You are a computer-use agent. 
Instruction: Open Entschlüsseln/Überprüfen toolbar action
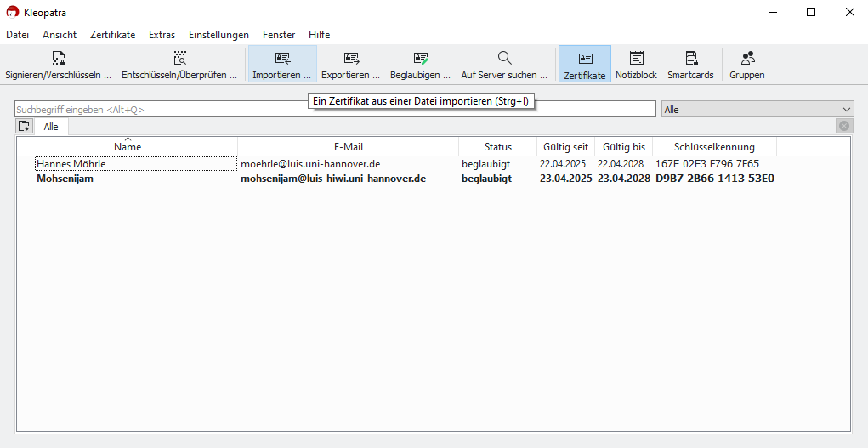[x=179, y=65]
